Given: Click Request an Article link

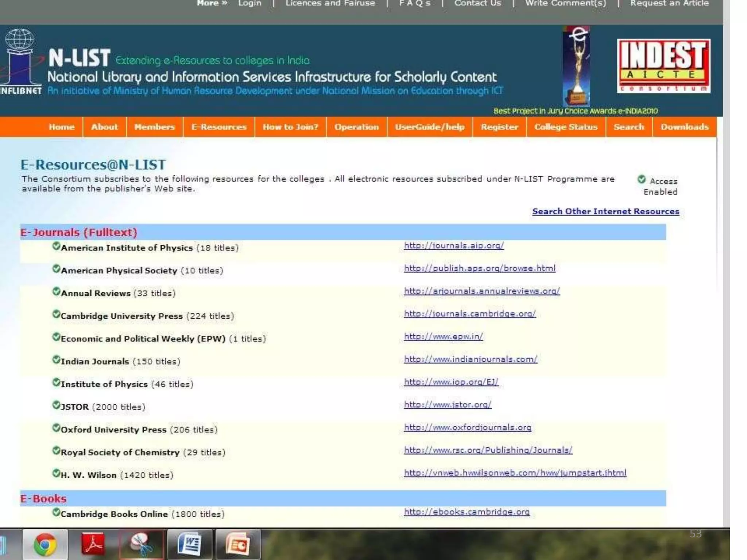Looking at the screenshot, I should 669,3.
